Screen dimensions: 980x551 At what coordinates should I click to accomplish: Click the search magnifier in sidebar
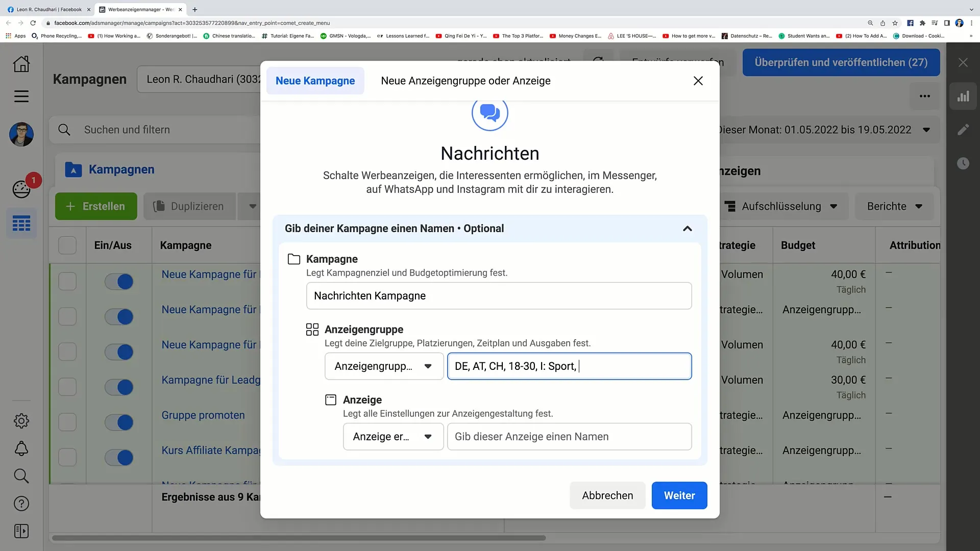21,476
